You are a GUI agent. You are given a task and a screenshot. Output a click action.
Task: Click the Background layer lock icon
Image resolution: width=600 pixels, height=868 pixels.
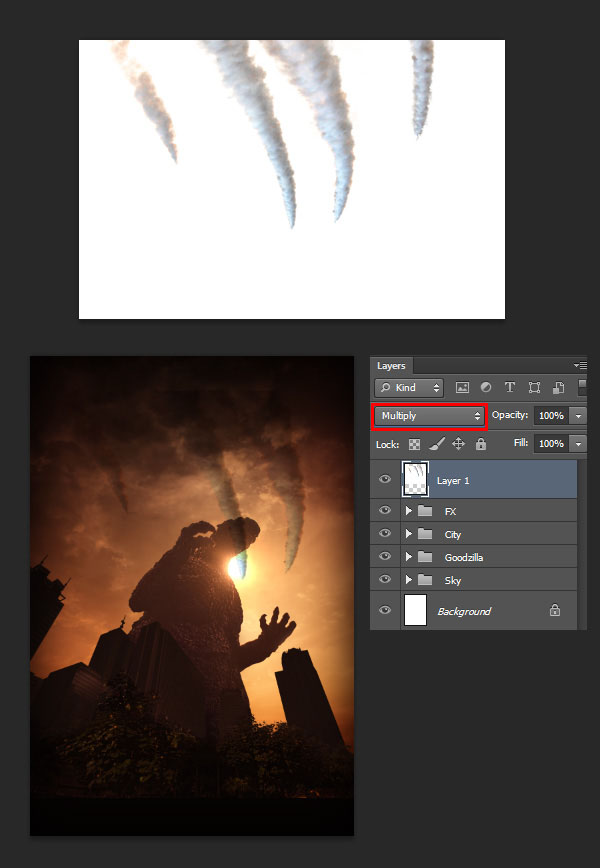pyautogui.click(x=555, y=610)
